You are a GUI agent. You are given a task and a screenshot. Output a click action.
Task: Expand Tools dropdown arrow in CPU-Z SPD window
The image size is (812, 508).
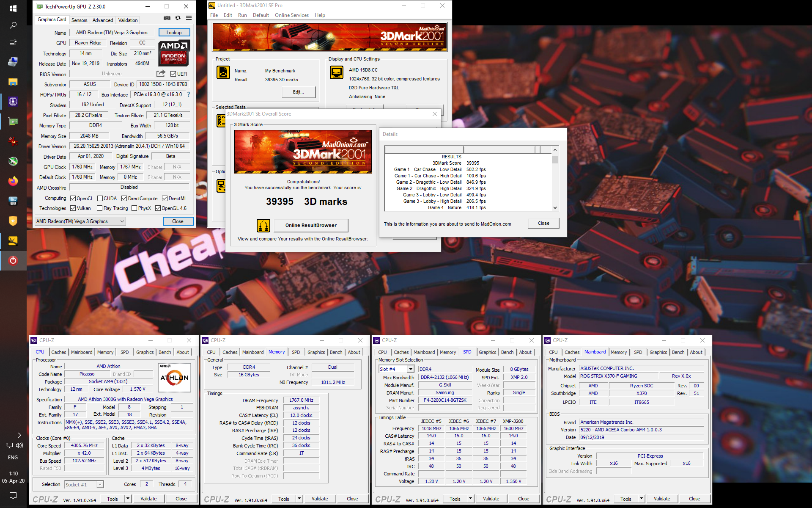[x=470, y=499]
